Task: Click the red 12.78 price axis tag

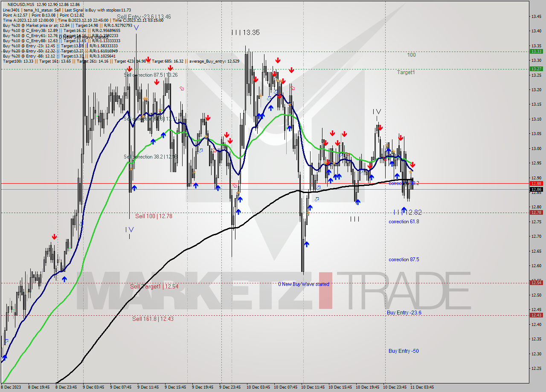Action: [536, 212]
